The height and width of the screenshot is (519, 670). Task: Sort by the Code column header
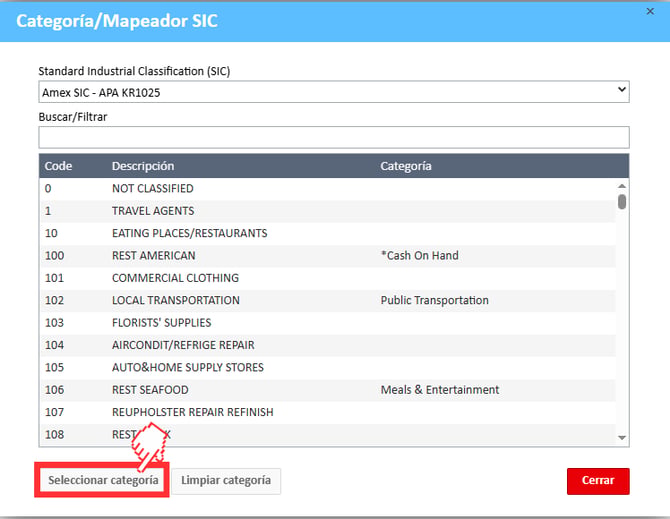coord(59,166)
